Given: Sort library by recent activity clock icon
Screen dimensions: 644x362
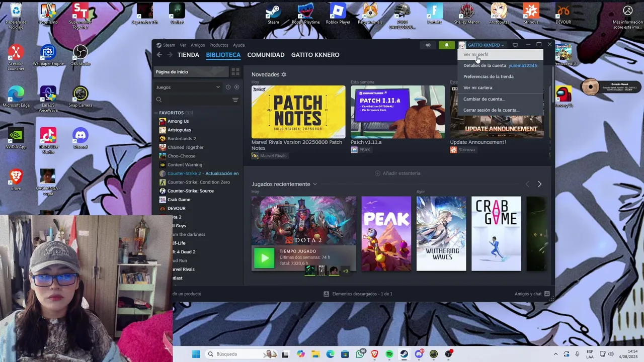Looking at the screenshot, I should click(x=228, y=87).
